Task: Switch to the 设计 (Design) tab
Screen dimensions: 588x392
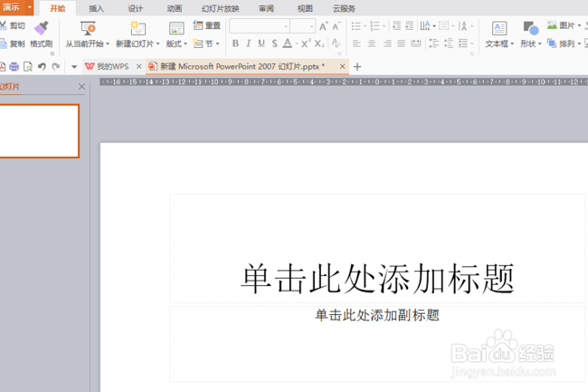Action: tap(136, 8)
